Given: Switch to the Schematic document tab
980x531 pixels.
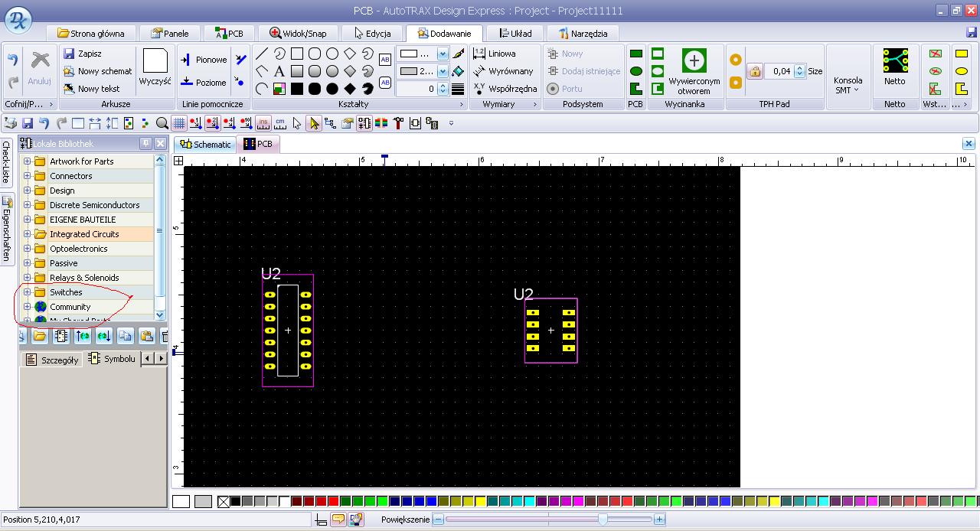Looking at the screenshot, I should (x=204, y=144).
